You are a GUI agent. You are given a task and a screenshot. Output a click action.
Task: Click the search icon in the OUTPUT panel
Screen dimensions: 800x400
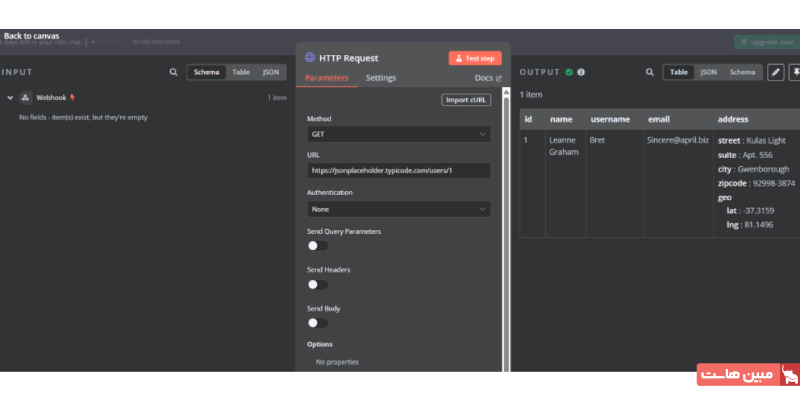point(649,72)
